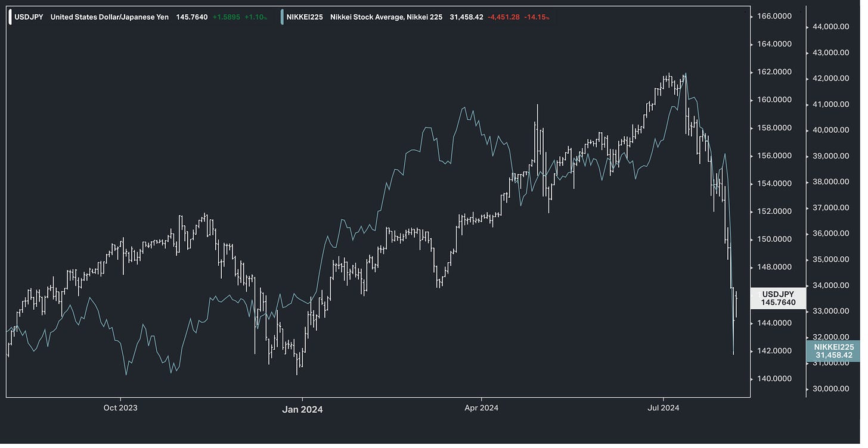Screen dimensions: 868x448
Task: Click 166.0000 on the USDJPY price axis
Action: [x=774, y=16]
